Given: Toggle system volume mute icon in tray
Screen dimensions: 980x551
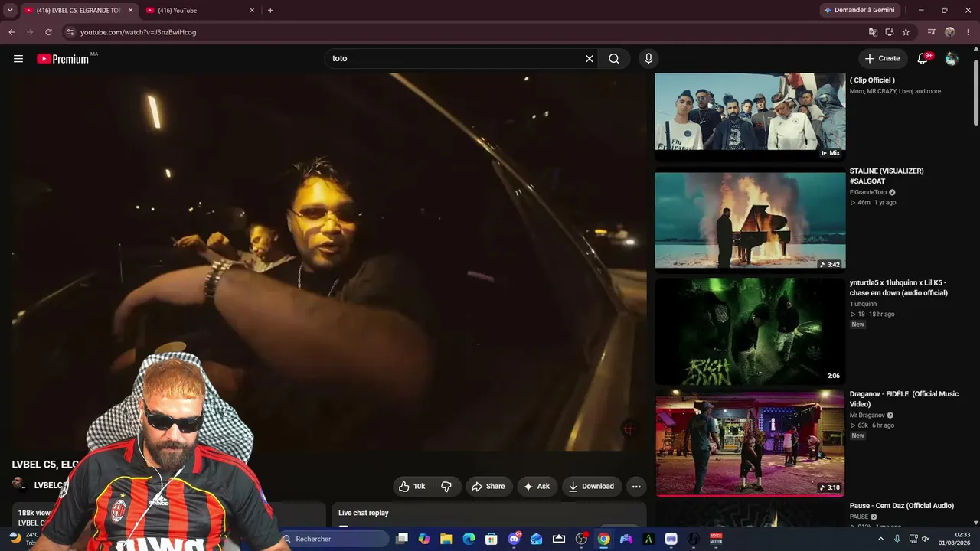Looking at the screenshot, I should 927,539.
